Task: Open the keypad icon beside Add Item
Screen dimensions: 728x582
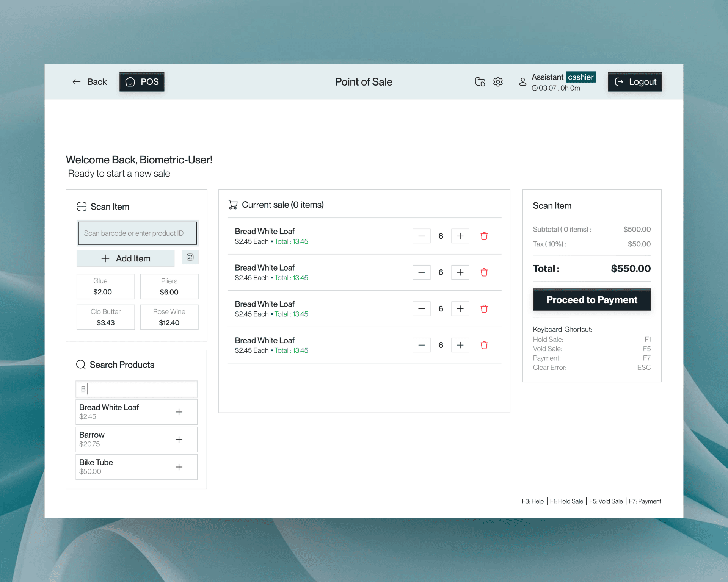Action: pos(190,257)
